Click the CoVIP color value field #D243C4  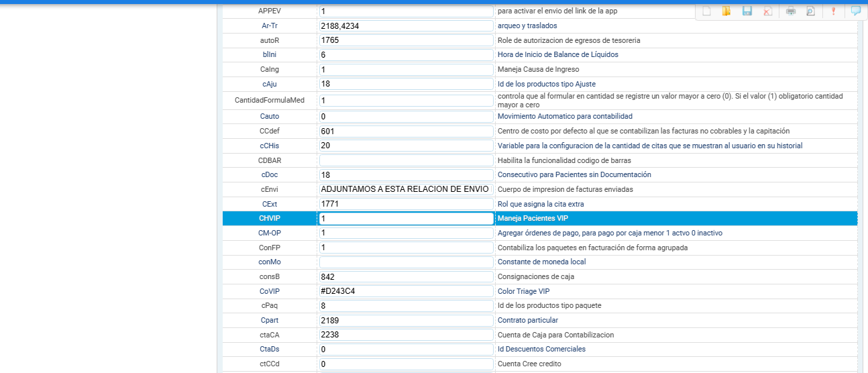coord(406,291)
